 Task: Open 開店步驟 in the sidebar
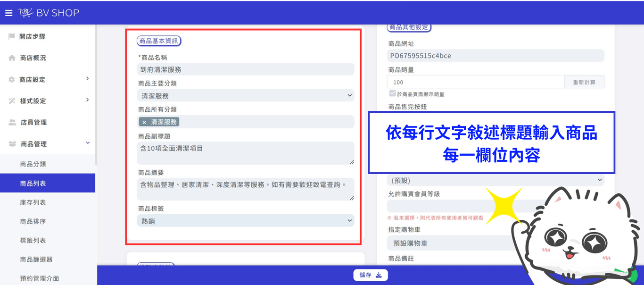pyautogui.click(x=32, y=36)
